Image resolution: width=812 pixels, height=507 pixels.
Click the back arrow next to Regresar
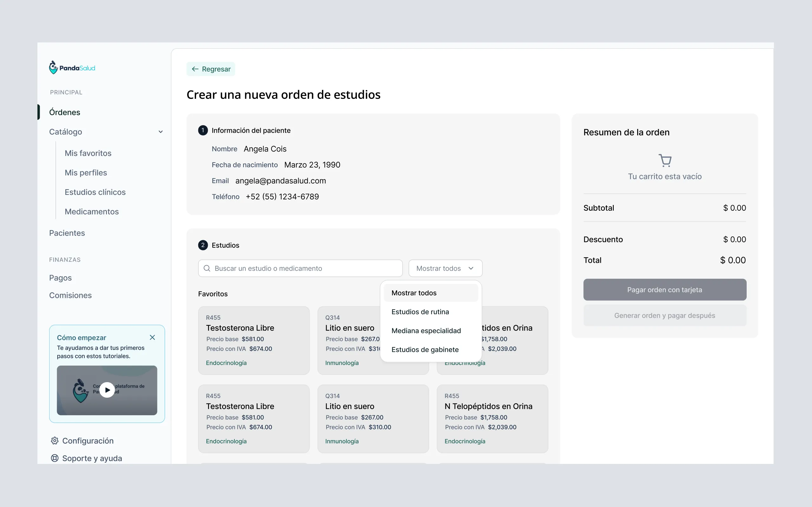click(195, 69)
